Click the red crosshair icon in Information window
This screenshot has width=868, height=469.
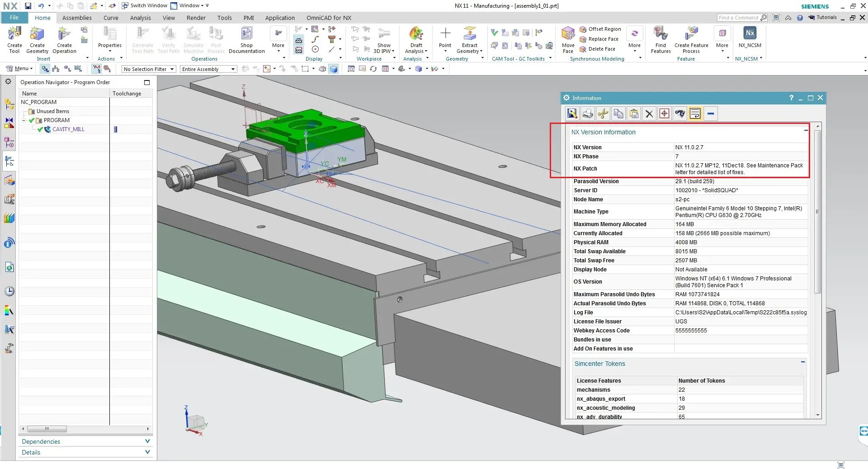(665, 114)
